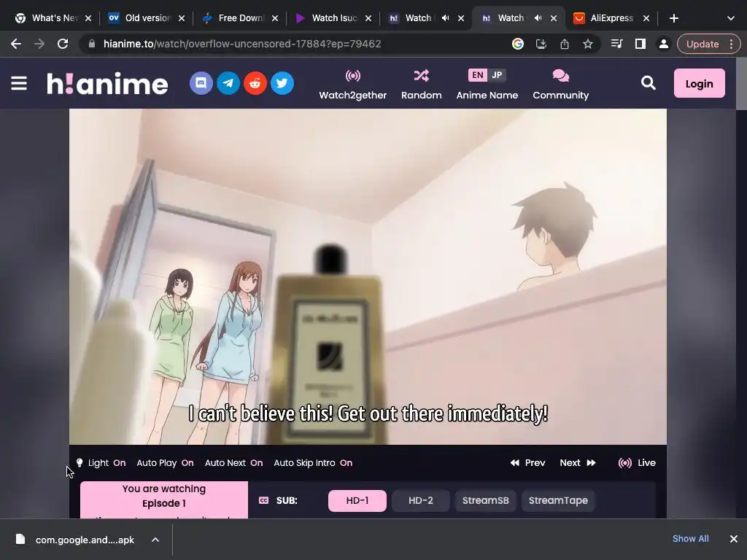The image size is (747, 560).
Task: Close the AliExpress tab
Action: click(646, 18)
